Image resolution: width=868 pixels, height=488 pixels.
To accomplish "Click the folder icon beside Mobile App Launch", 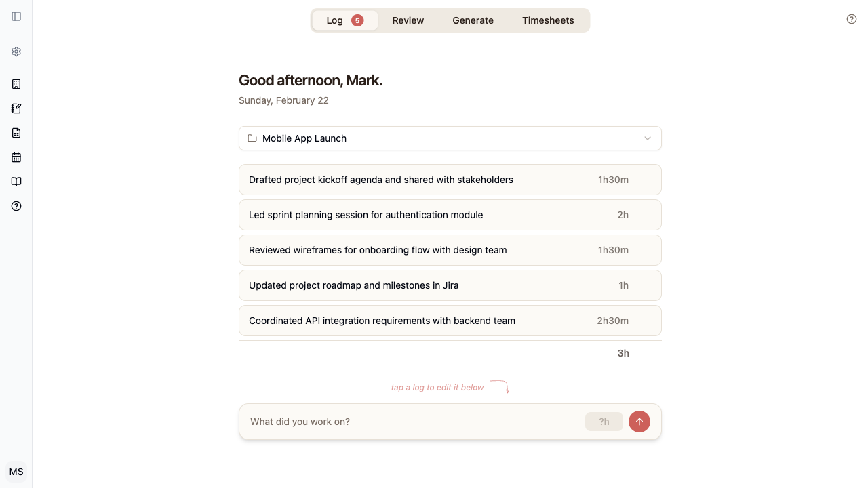I will [x=252, y=138].
